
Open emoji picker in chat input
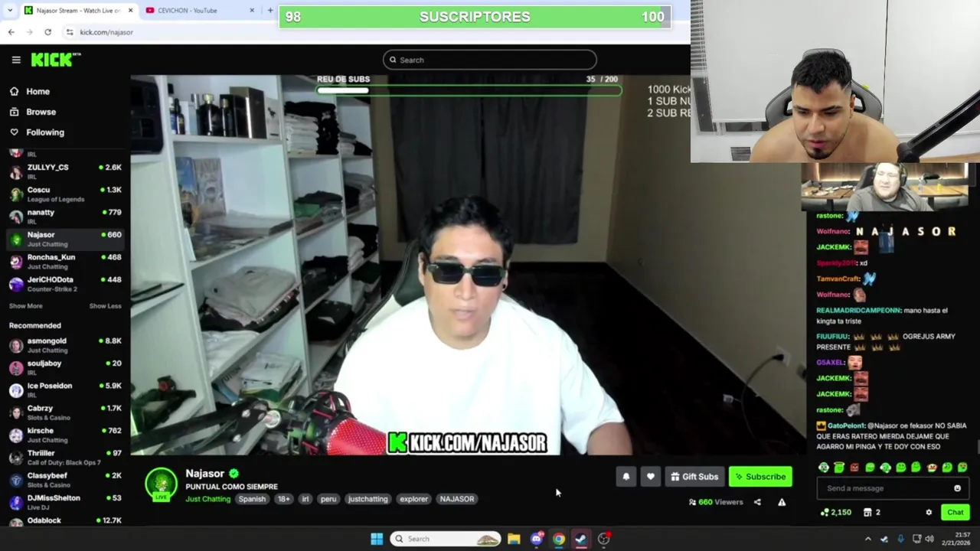pyautogui.click(x=957, y=488)
